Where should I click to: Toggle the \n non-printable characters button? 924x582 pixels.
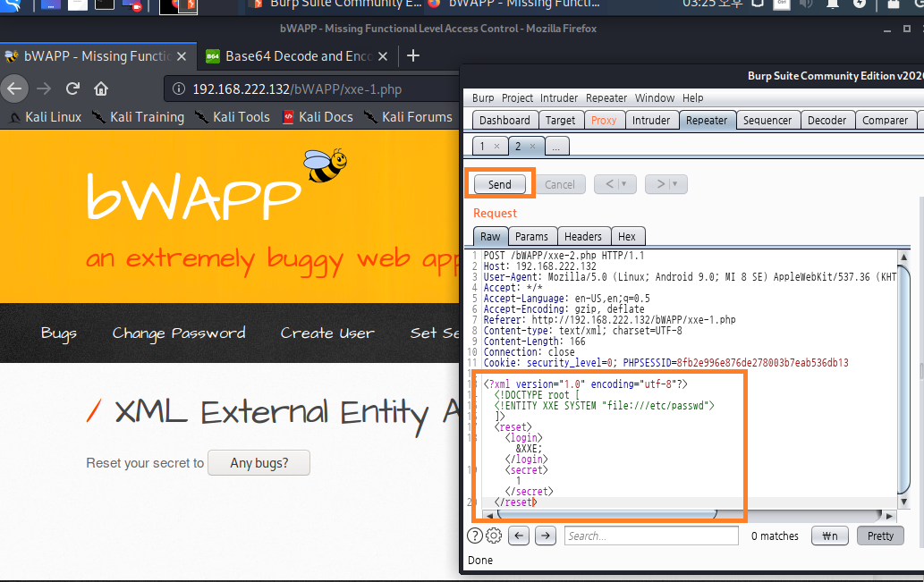tap(830, 536)
